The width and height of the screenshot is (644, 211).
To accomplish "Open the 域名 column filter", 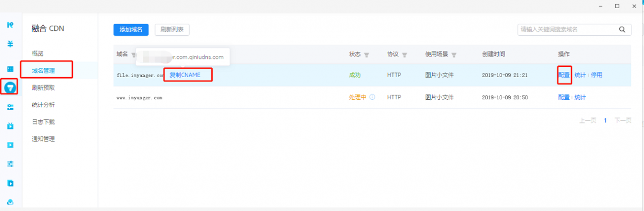I will pyautogui.click(x=134, y=55).
